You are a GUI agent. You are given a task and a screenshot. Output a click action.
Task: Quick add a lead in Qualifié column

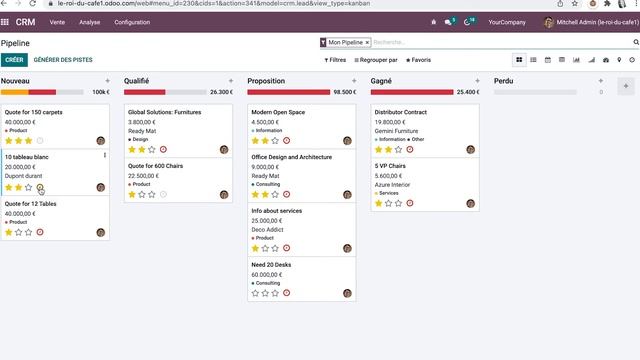pyautogui.click(x=231, y=81)
